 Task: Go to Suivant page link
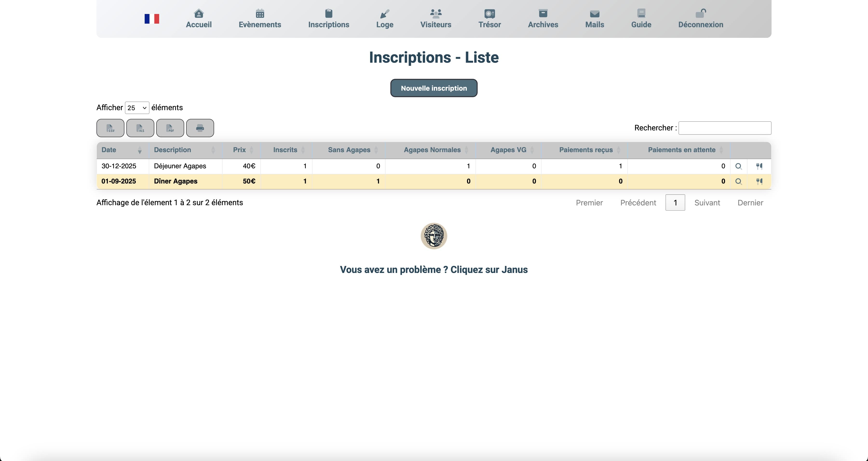click(x=707, y=203)
